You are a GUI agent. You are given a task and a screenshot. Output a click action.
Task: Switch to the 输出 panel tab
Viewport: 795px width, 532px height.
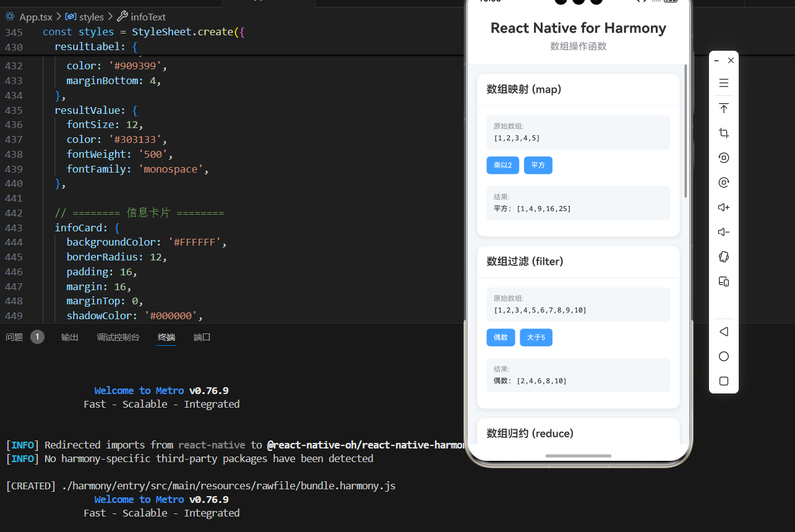pyautogui.click(x=70, y=337)
